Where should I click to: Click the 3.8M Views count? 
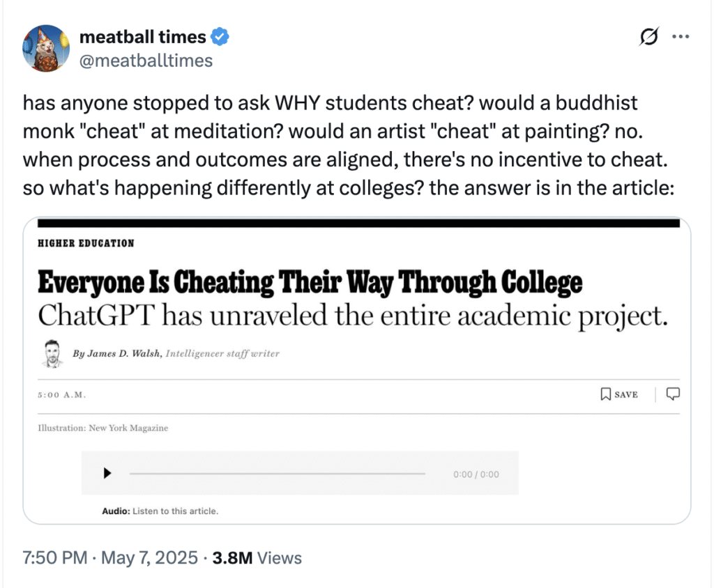(258, 557)
